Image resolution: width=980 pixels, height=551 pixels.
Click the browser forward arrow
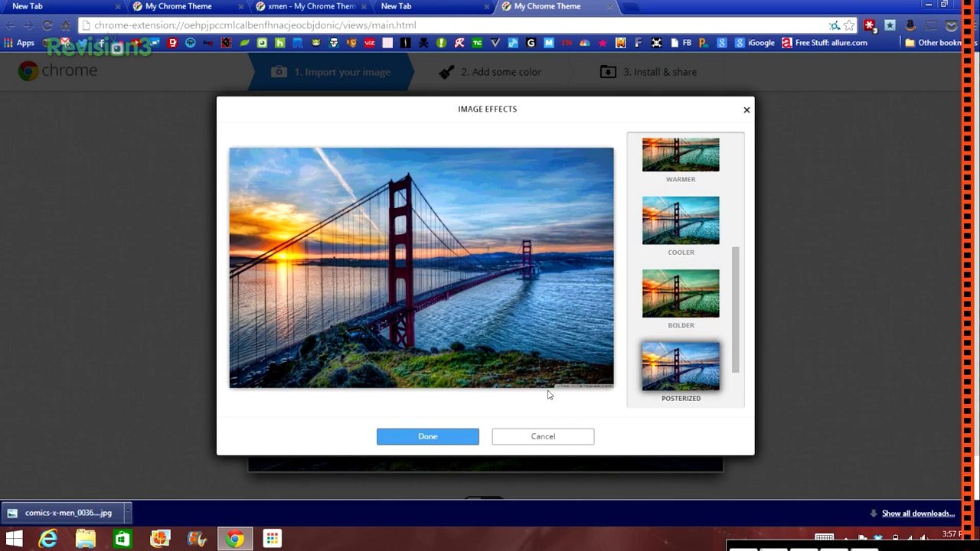28,25
